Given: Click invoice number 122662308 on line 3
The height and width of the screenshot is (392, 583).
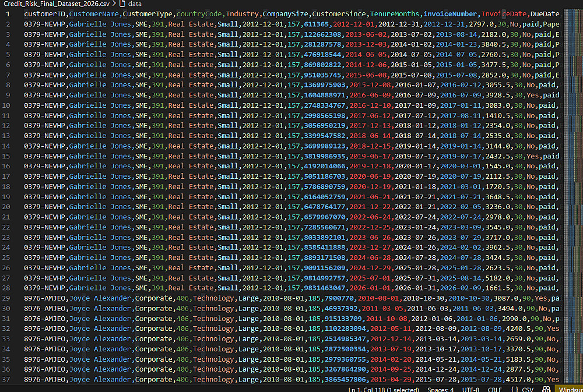Looking at the screenshot, I should (323, 34).
